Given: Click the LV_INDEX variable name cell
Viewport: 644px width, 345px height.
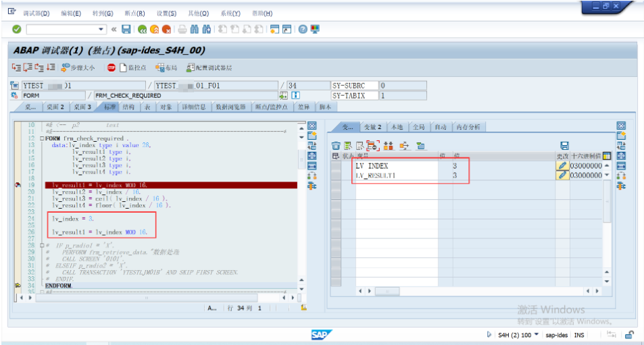Looking at the screenshot, I should [x=397, y=165].
